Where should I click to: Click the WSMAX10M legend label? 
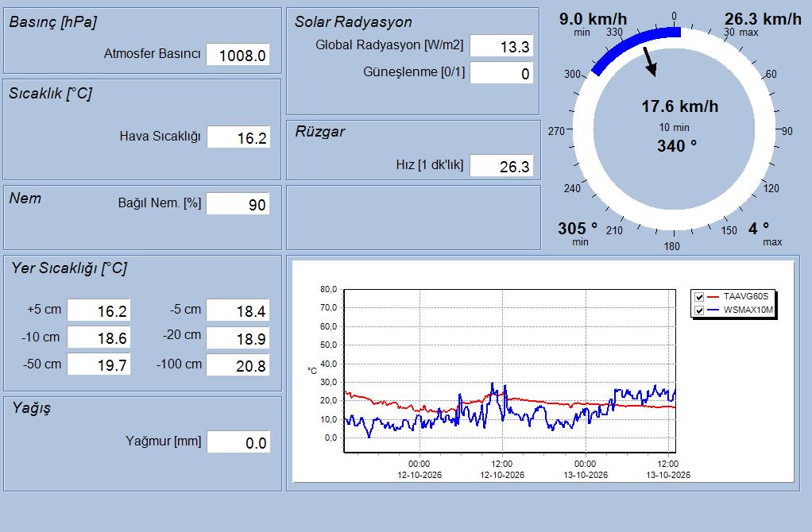point(748,310)
